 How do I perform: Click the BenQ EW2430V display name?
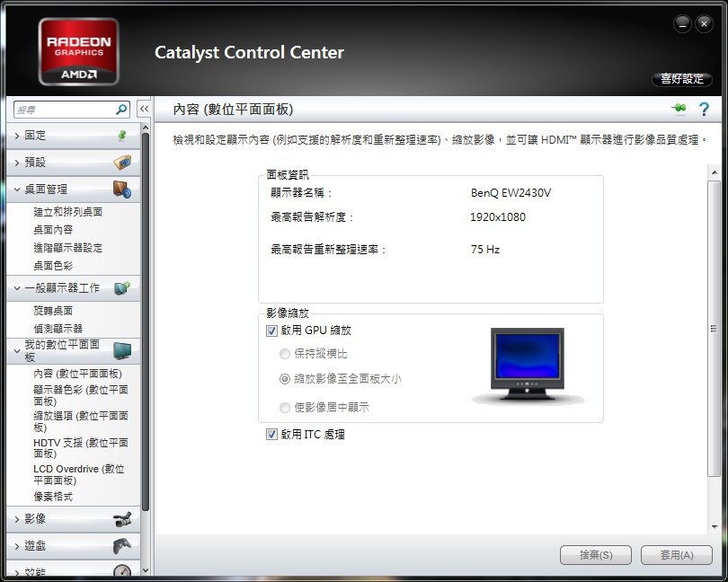pos(510,192)
